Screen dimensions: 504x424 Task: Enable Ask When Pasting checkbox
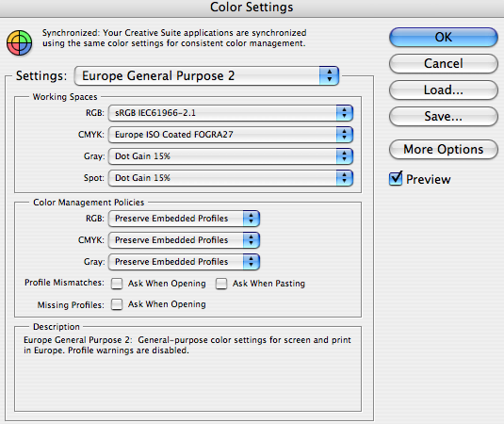tap(221, 284)
